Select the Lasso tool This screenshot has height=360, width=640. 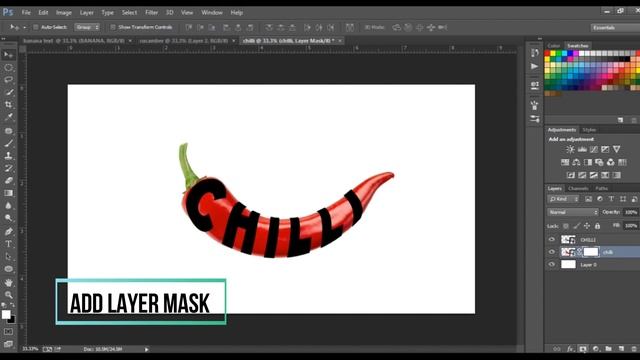(x=8, y=80)
